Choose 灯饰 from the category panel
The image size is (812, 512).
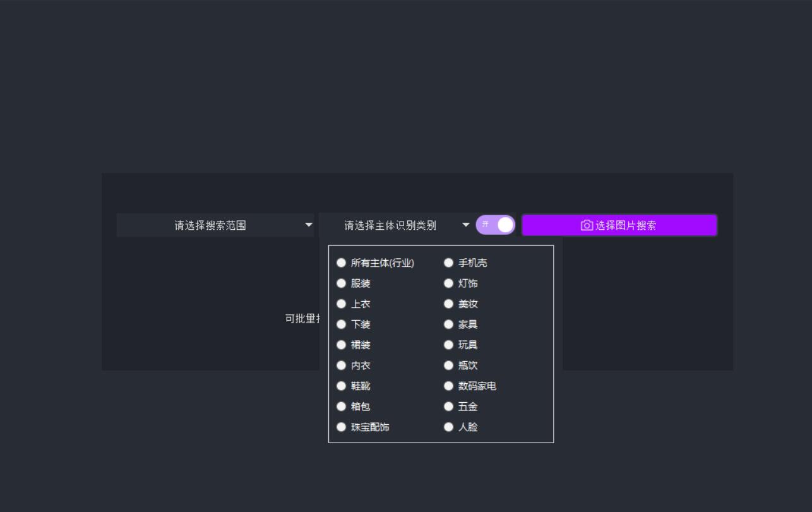(448, 283)
